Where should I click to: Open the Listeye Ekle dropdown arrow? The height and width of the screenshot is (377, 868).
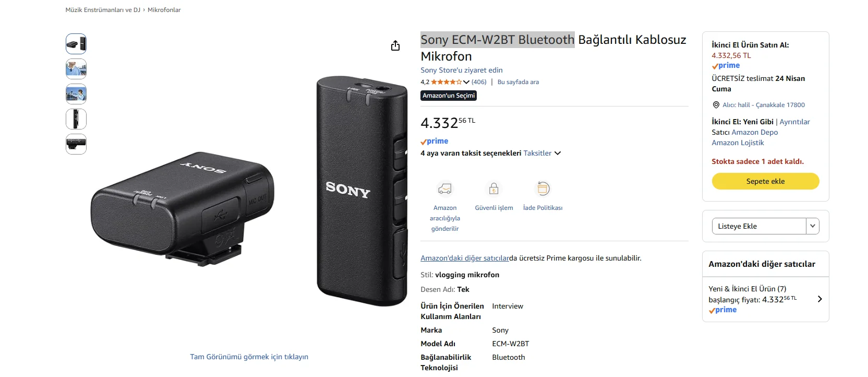tap(812, 226)
